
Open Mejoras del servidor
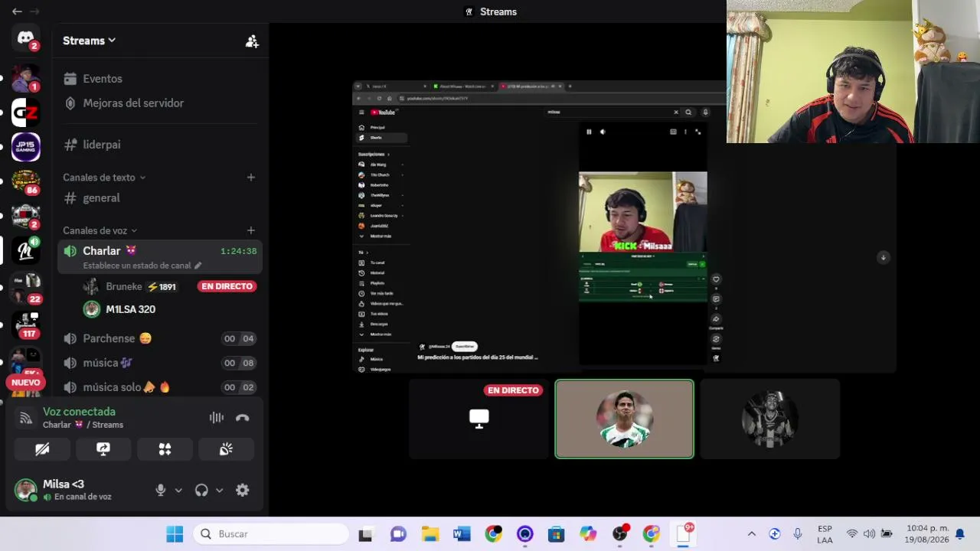click(160, 103)
